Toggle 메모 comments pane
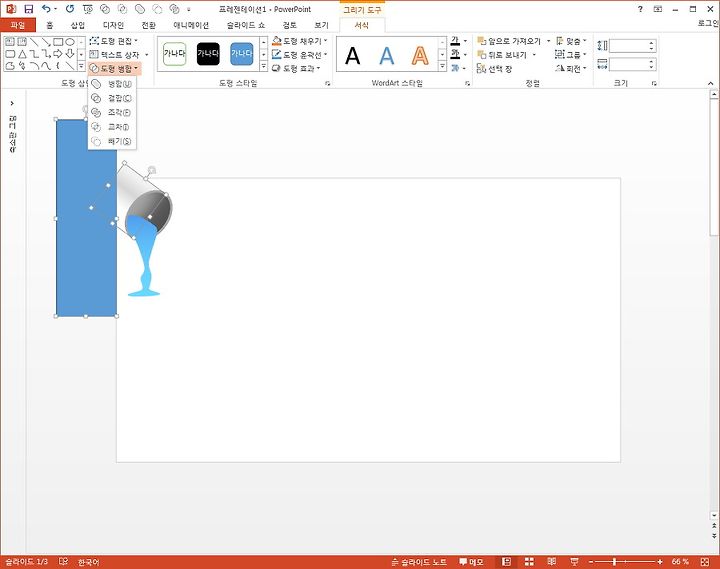Image resolution: width=720 pixels, height=569 pixels. 471,562
